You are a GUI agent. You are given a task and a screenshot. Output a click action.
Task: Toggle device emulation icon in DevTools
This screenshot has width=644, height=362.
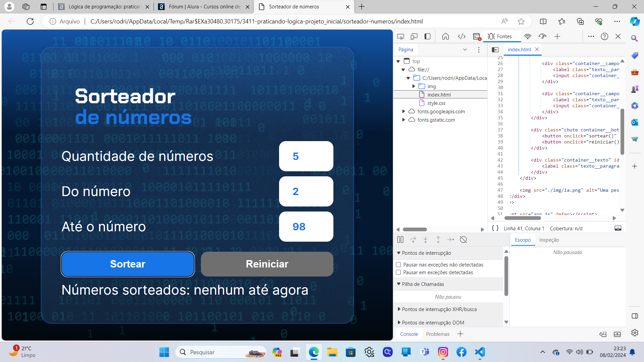point(414,37)
